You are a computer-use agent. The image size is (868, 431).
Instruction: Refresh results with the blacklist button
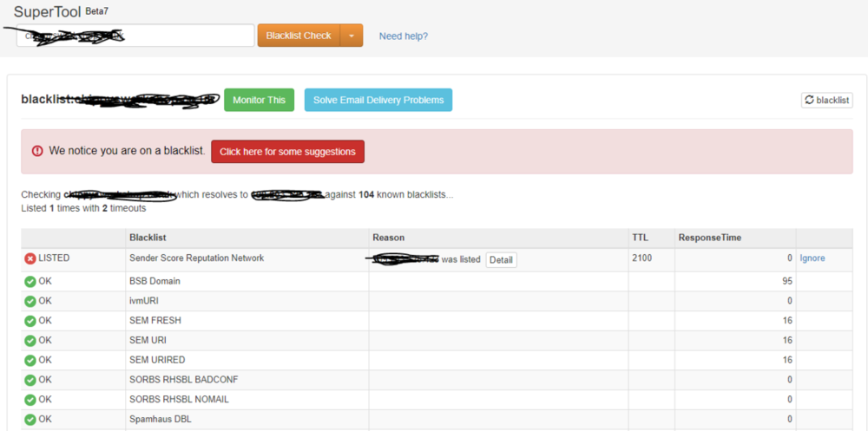[826, 100]
